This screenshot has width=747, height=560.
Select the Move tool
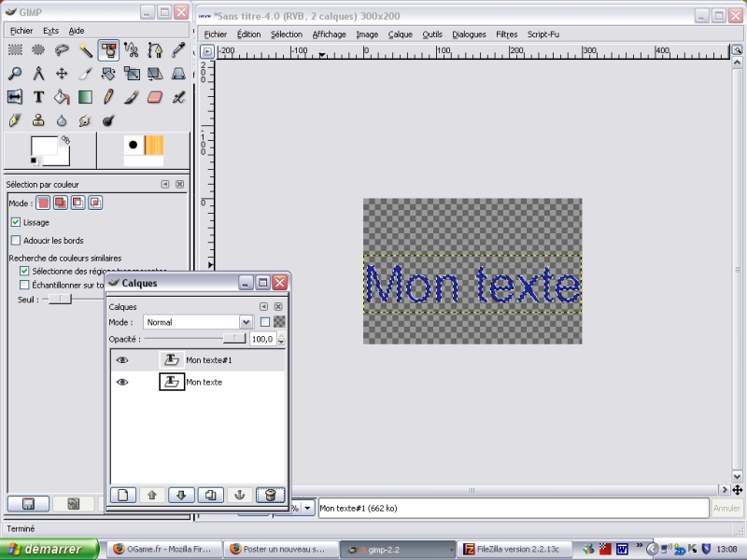point(62,74)
